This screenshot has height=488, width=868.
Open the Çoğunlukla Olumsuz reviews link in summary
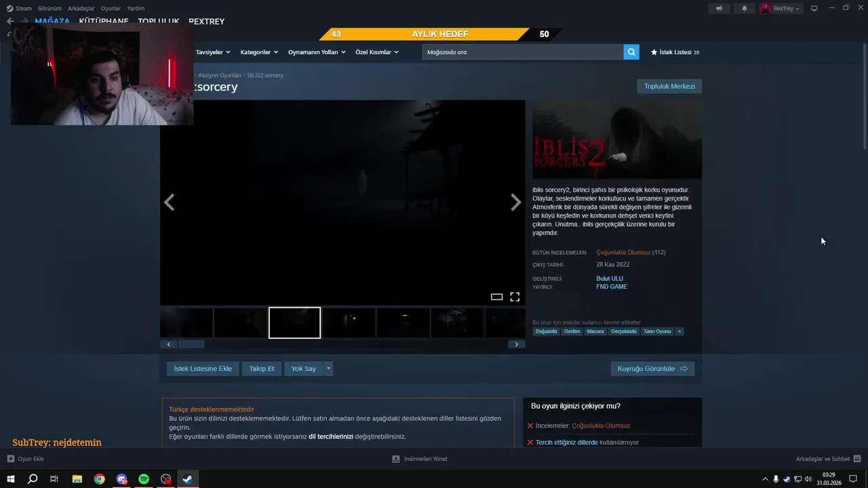[623, 252]
